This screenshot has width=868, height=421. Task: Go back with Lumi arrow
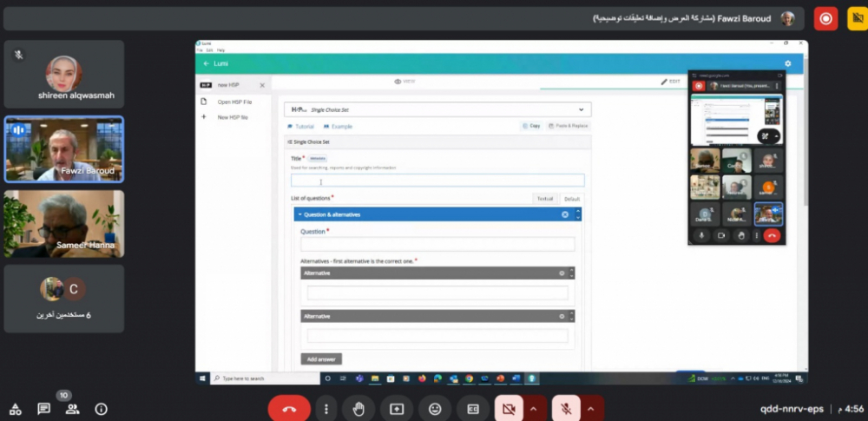click(206, 63)
